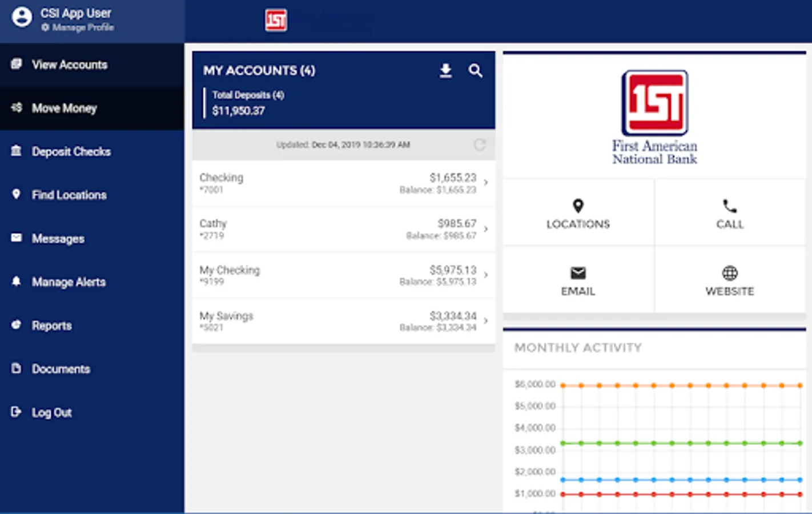Click the Move Money transfer icon
Viewport: 812px width, 514px height.
[x=17, y=107]
